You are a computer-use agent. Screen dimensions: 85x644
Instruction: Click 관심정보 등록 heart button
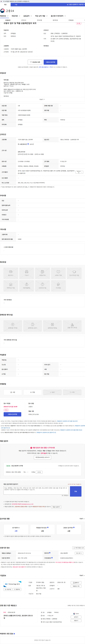pyautogui.click(x=35, y=62)
